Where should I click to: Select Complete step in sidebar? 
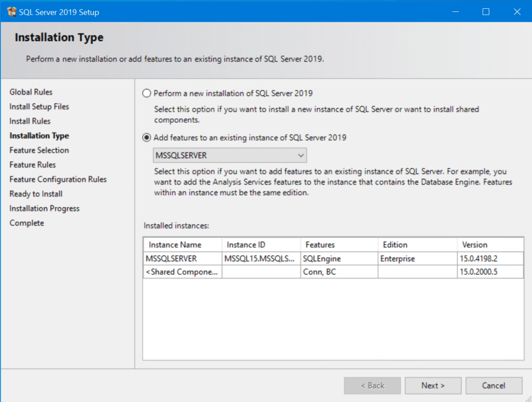pyautogui.click(x=27, y=223)
